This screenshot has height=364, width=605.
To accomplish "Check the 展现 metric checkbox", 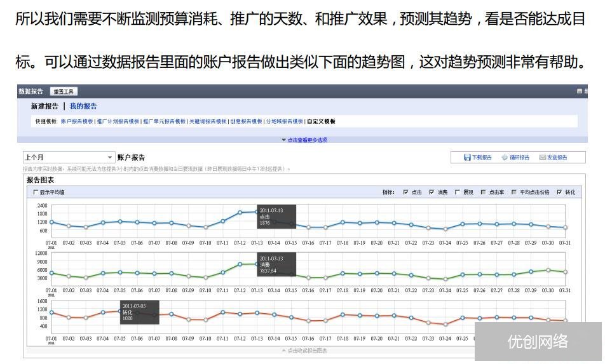I will point(457,192).
